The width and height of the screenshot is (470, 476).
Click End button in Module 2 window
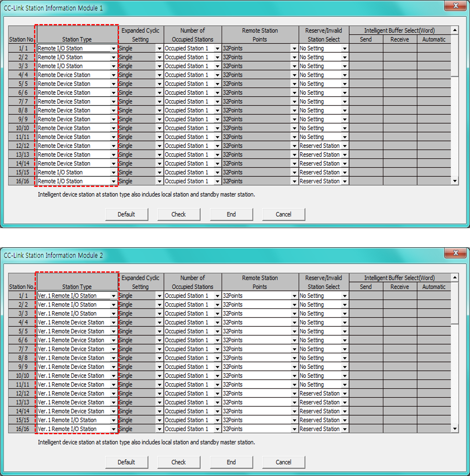[x=231, y=462]
